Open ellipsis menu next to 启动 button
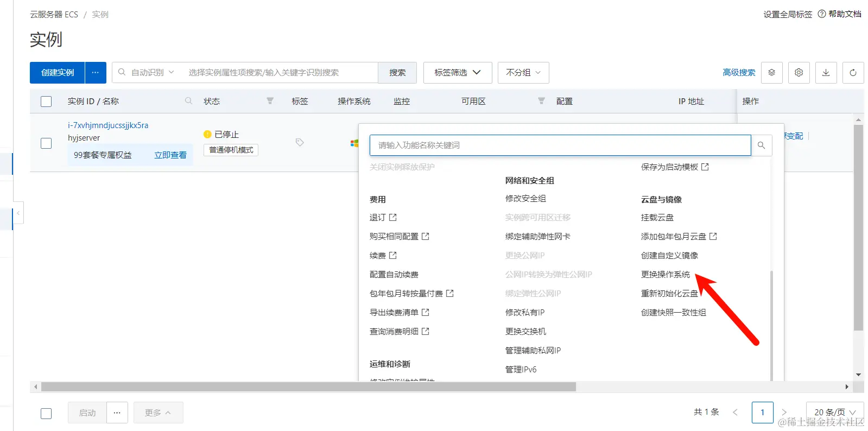The width and height of the screenshot is (868, 431). pyautogui.click(x=117, y=413)
